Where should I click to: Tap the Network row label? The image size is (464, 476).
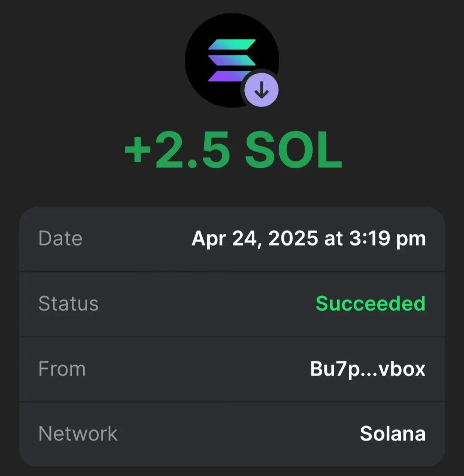point(78,434)
